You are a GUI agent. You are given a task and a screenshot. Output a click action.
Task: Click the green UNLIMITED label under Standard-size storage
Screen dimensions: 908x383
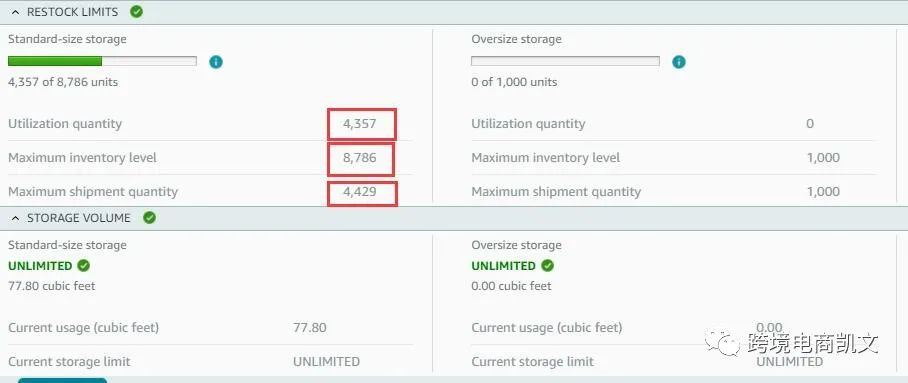pos(40,266)
